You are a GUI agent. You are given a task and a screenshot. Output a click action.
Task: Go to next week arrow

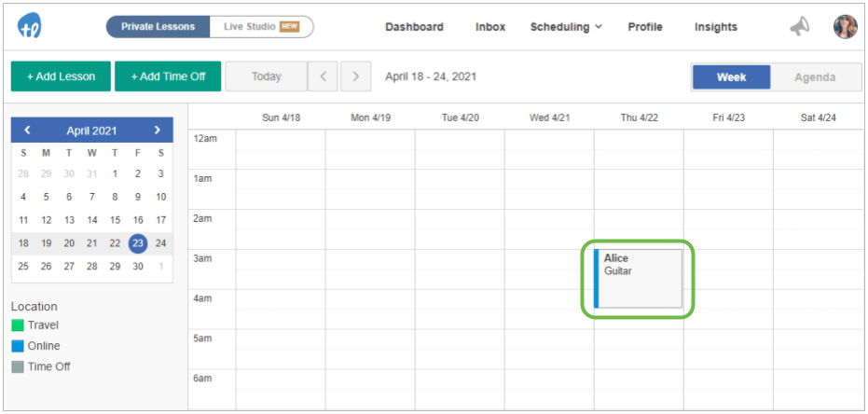(355, 76)
